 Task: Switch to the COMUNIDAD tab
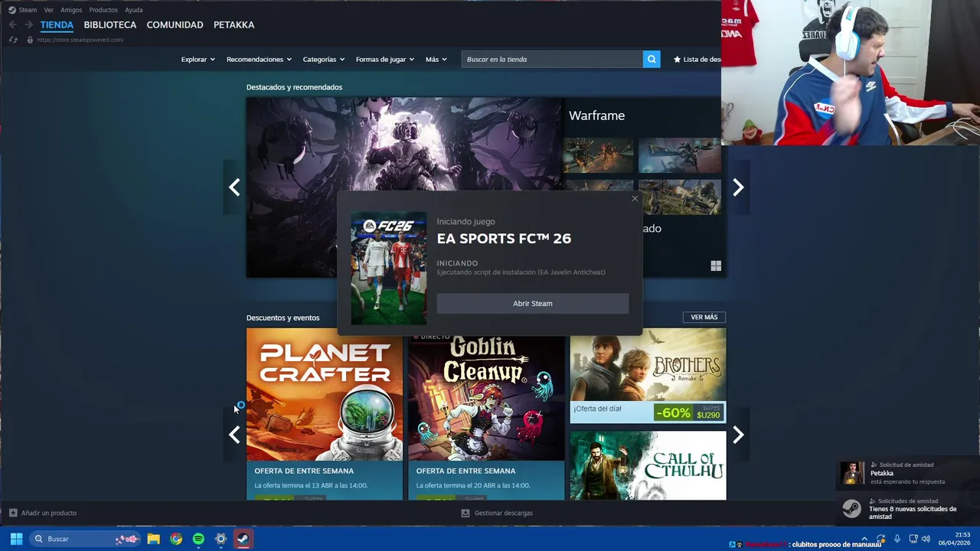(x=175, y=25)
